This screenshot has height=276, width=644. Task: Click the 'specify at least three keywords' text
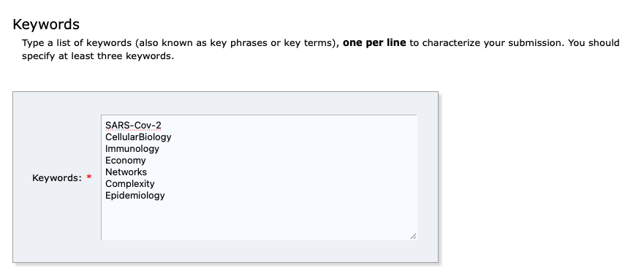coord(98,55)
